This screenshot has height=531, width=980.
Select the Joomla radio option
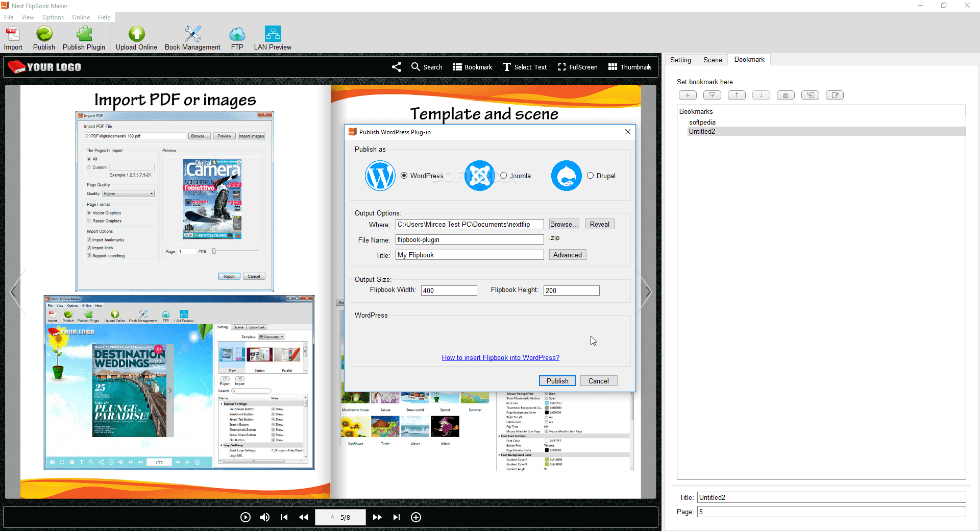pos(503,176)
